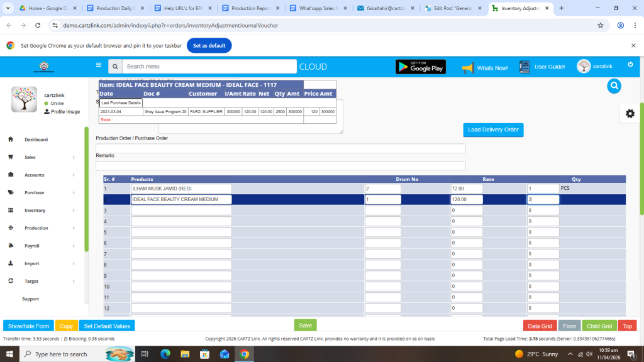The height and width of the screenshot is (362, 644).
Task: Open Dashboard from the sidebar
Action: [x=36, y=140]
